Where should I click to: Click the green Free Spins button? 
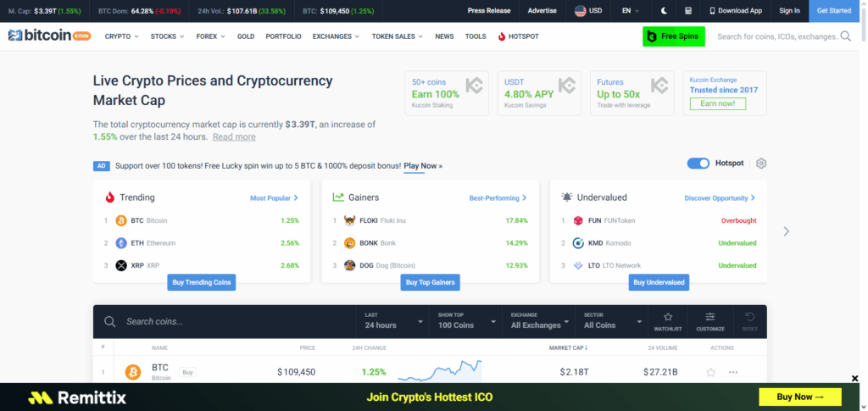pos(674,36)
